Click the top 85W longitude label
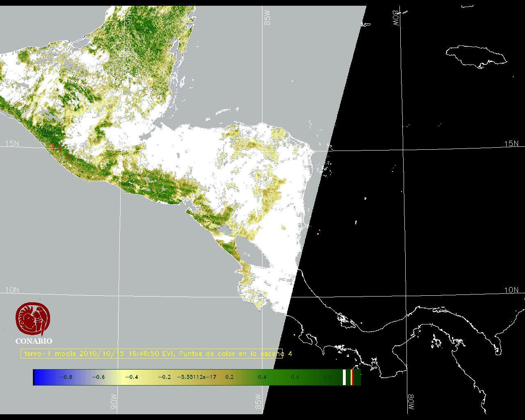 click(x=268, y=18)
